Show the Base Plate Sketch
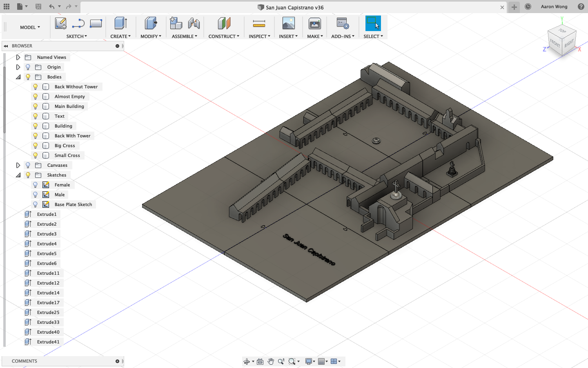Image resolution: width=588 pixels, height=368 pixels. (36, 204)
